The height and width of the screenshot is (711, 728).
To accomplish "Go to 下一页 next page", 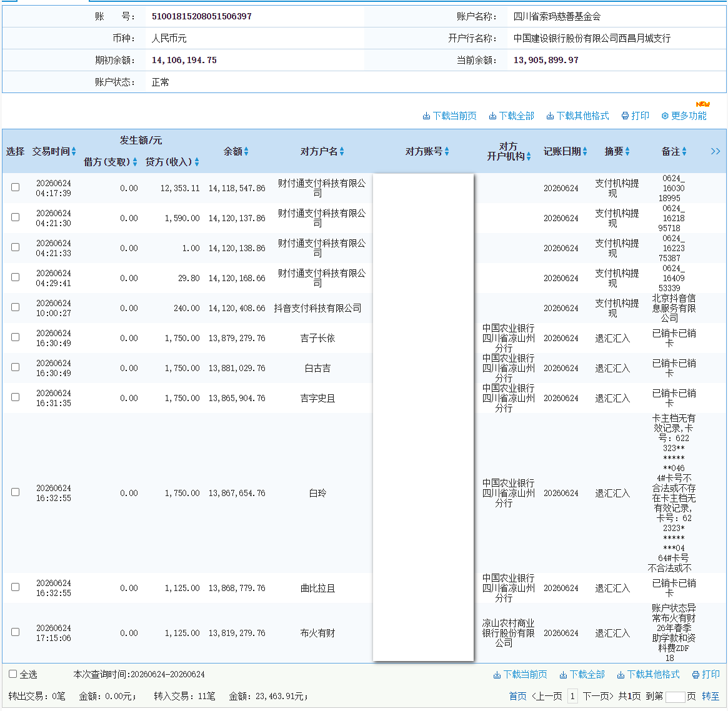I will coord(598,696).
